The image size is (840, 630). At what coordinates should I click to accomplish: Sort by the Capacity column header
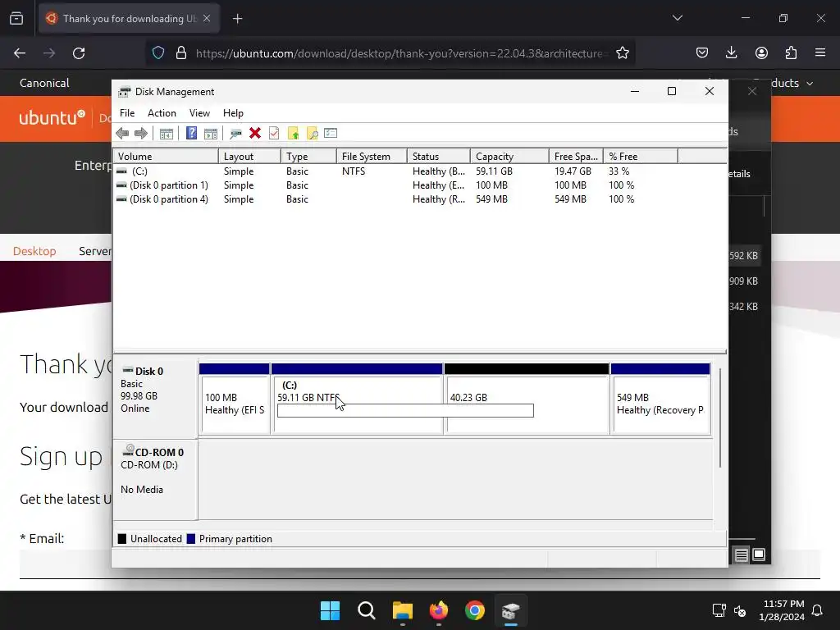[510, 157]
